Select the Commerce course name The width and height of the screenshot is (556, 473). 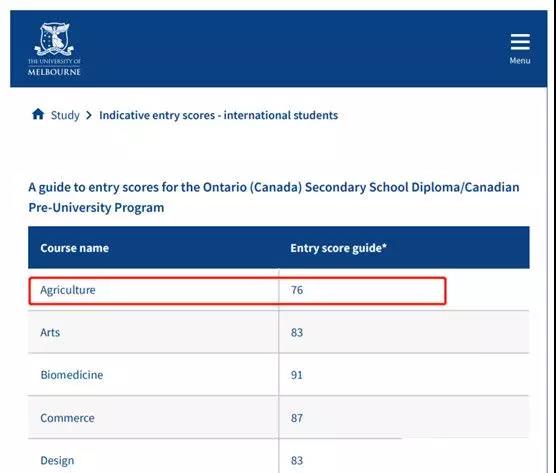tap(67, 418)
